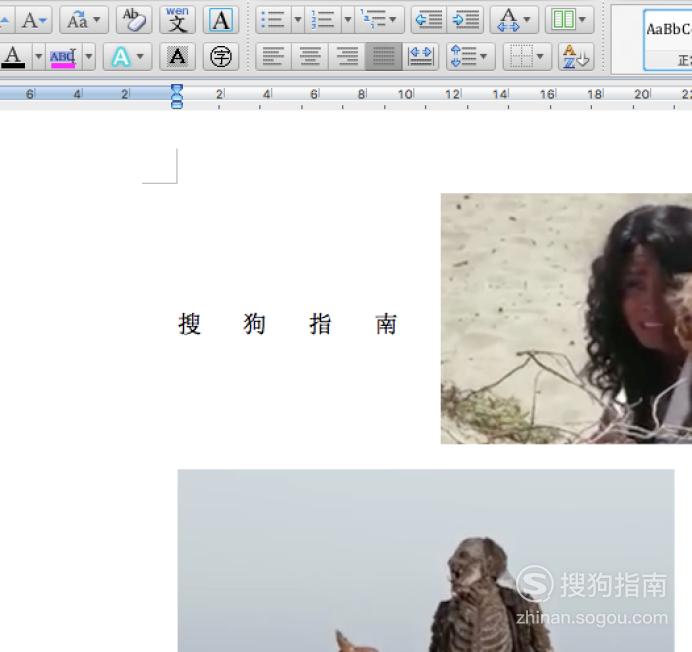Image resolution: width=692 pixels, height=652 pixels.
Task: Increase the paragraph indent
Action: pyautogui.click(x=465, y=20)
